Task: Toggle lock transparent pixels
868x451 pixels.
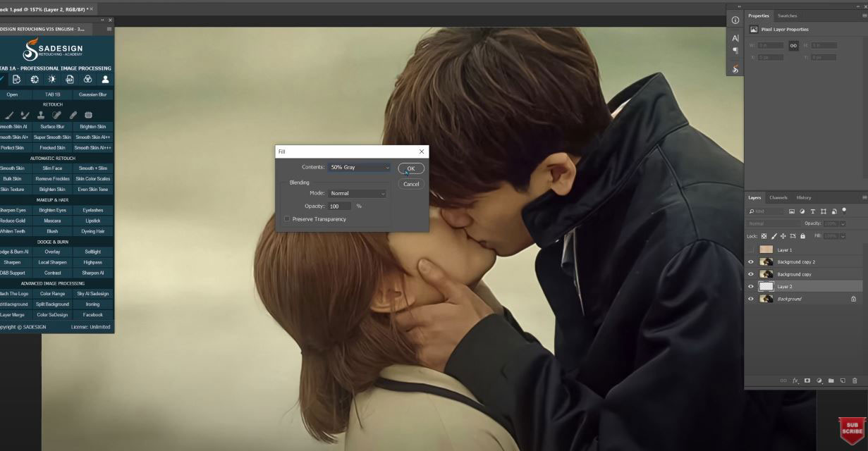Action: coord(764,236)
